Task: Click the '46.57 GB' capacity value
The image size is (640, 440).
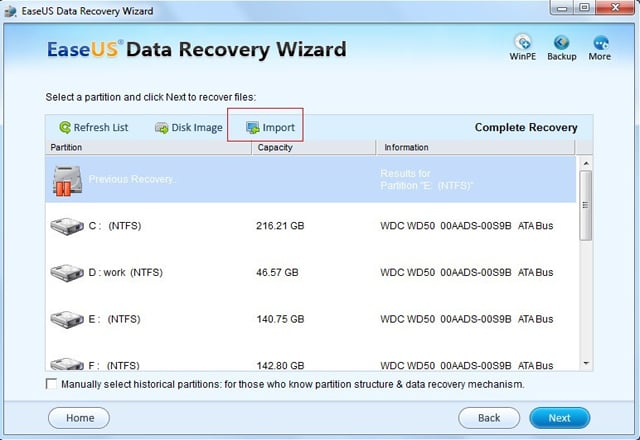Action: 277,272
